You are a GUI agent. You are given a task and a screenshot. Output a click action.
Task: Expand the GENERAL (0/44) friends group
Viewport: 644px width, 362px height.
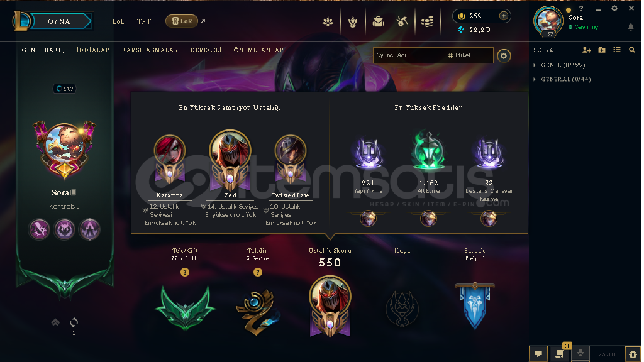562,79
